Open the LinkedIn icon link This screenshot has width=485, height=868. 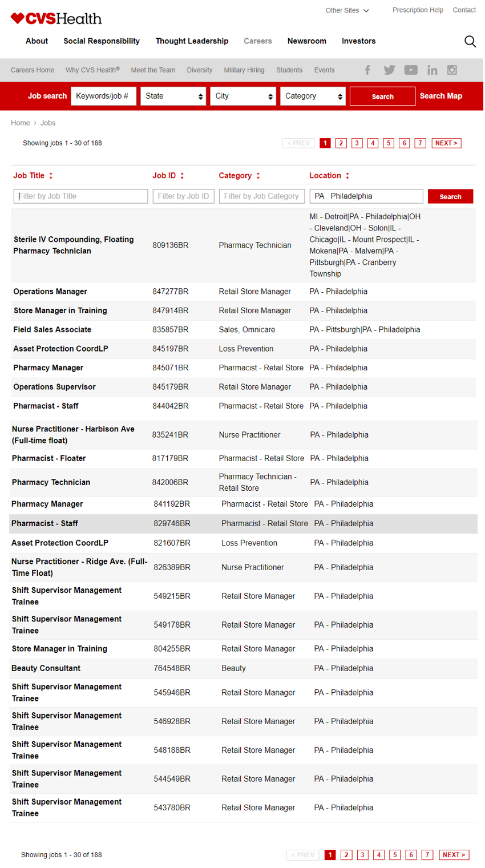[433, 70]
